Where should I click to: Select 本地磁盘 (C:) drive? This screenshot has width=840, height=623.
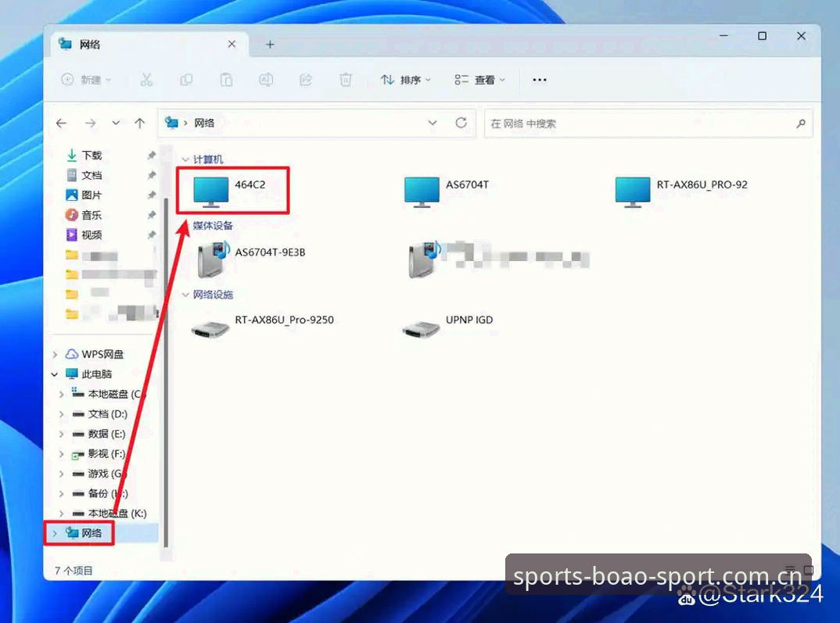(107, 394)
